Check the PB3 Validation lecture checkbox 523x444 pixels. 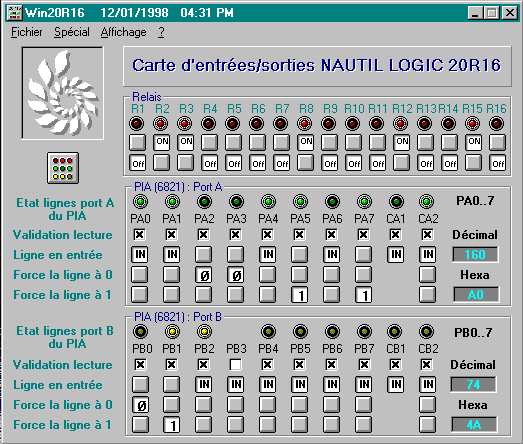coord(235,365)
